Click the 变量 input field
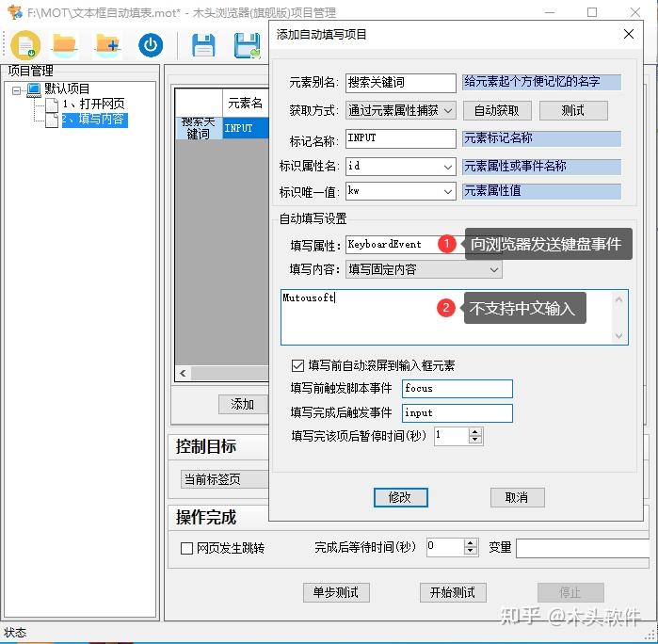 [x=583, y=548]
